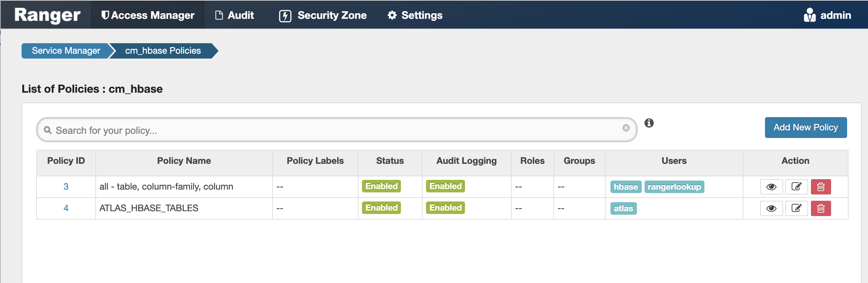Edit the ATLAS_HBASE_TABLES policy with pencil icon
The width and height of the screenshot is (868, 283).
pyautogui.click(x=797, y=208)
